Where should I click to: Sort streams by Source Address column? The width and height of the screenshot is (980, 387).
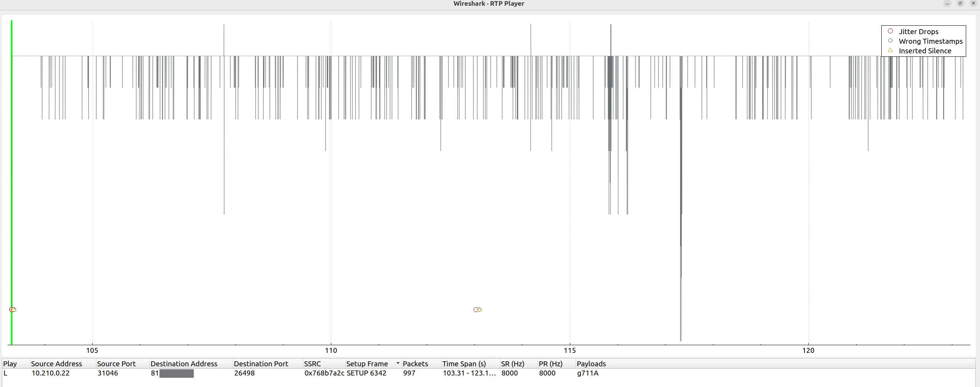56,364
